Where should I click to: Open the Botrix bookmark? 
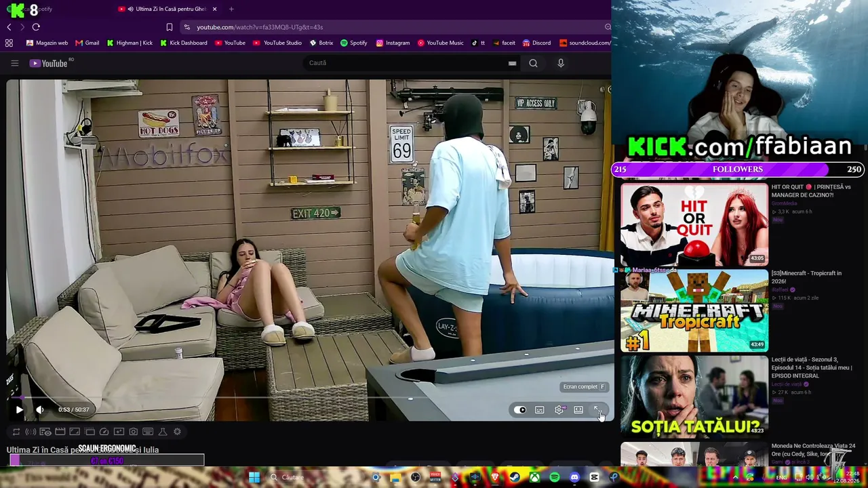click(x=321, y=43)
